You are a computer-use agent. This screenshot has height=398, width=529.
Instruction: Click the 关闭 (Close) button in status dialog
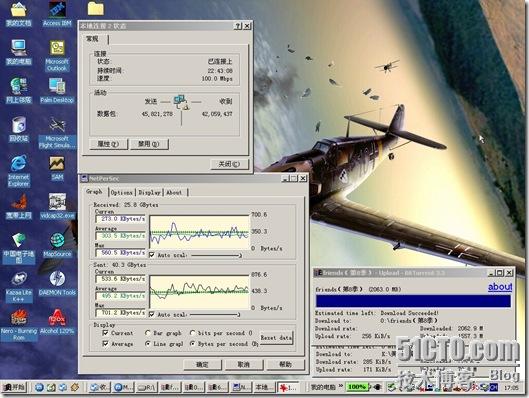point(229,164)
